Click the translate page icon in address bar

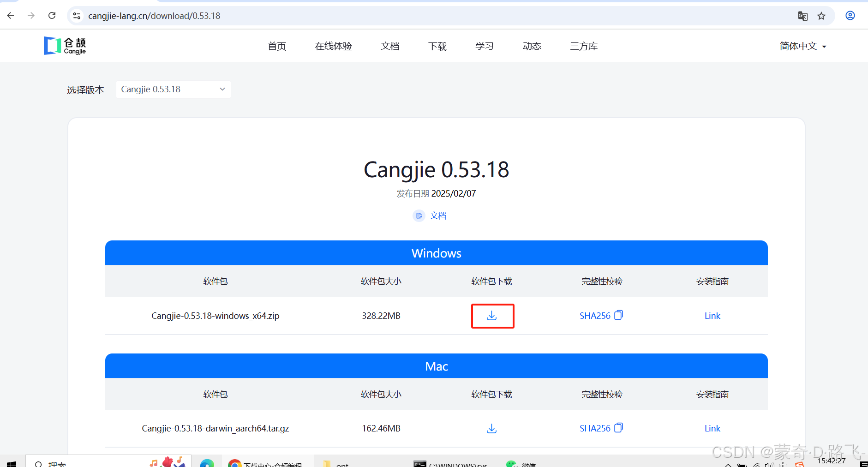pyautogui.click(x=802, y=16)
